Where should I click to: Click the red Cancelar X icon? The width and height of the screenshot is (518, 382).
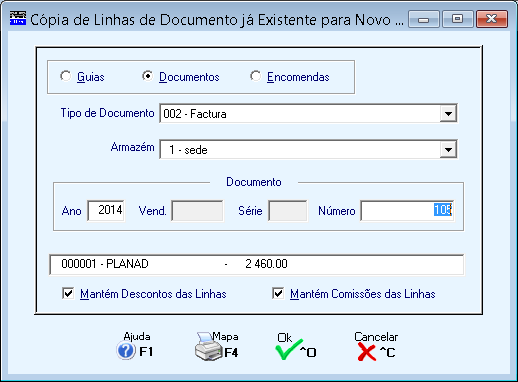coord(367,352)
